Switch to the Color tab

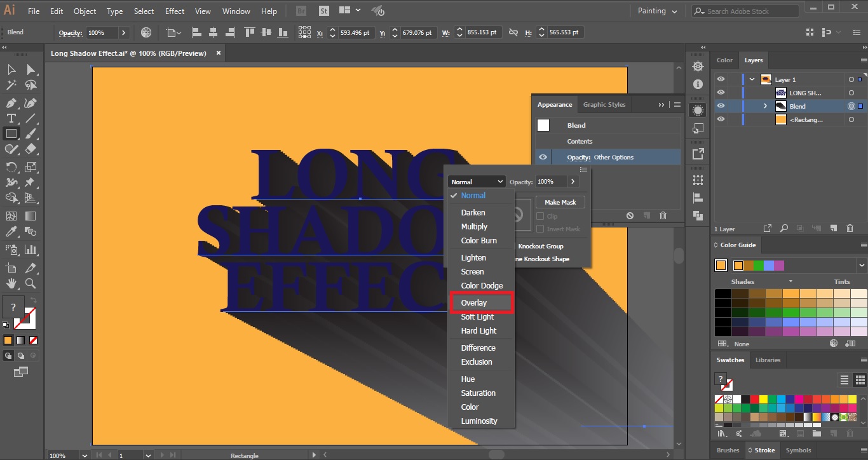(x=724, y=60)
